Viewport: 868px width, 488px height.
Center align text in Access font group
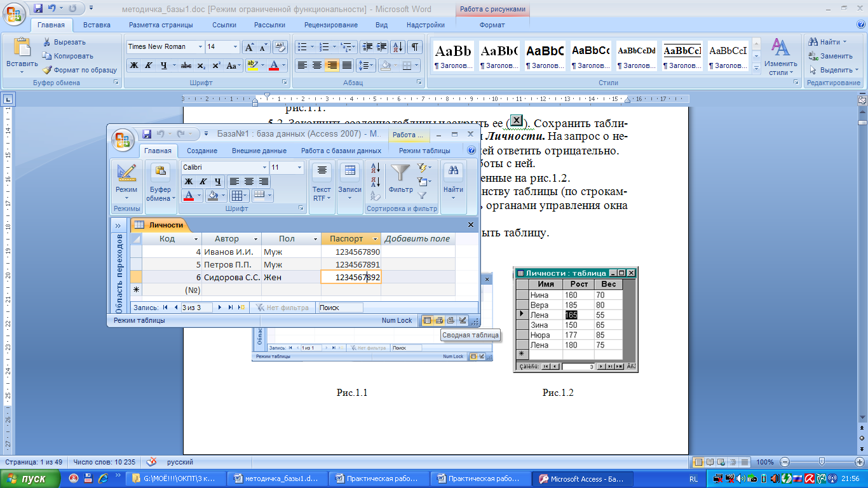tap(248, 182)
